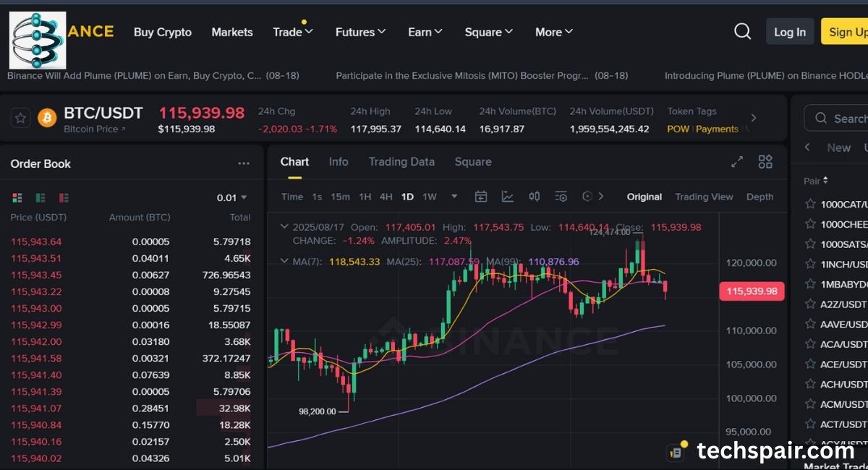This screenshot has width=868, height=470.
Task: Switch order book to sell orders only view
Action: pos(64,197)
